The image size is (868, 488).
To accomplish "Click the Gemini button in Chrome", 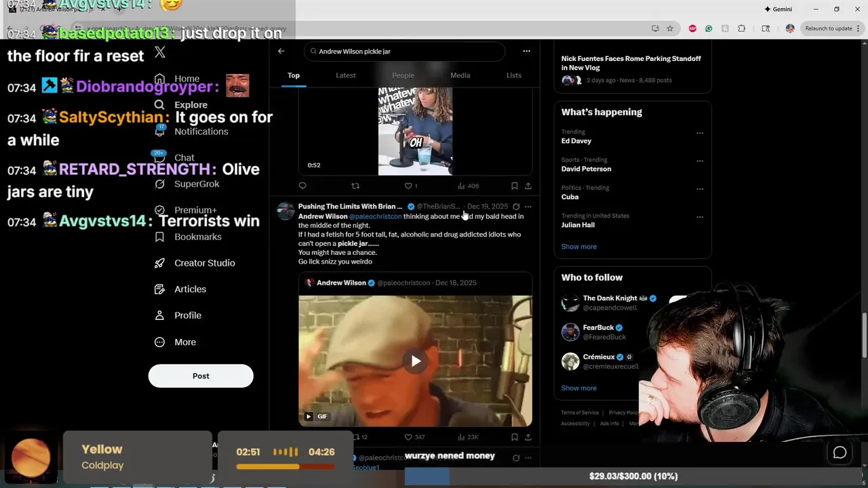I will 778,9.
